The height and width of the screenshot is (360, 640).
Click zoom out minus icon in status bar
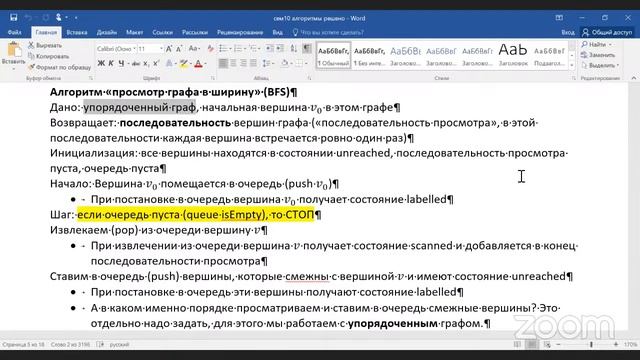(x=558, y=344)
